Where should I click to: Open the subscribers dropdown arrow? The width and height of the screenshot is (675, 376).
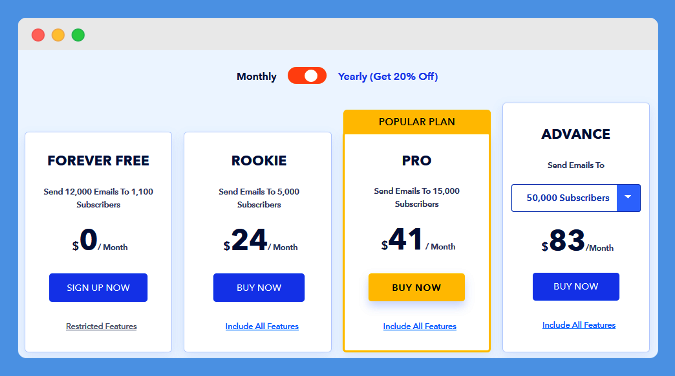coord(629,198)
